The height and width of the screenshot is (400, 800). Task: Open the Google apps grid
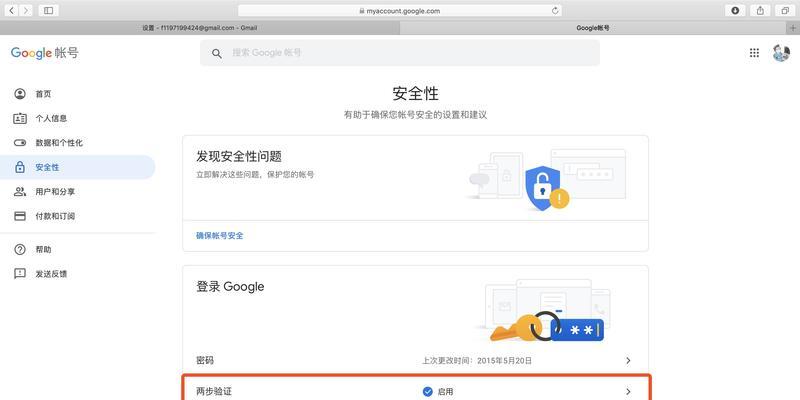(754, 53)
